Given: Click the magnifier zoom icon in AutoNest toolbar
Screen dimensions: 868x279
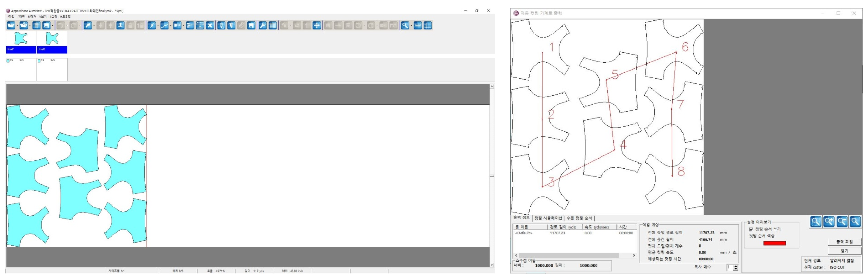Looking at the screenshot, I should point(405,25).
